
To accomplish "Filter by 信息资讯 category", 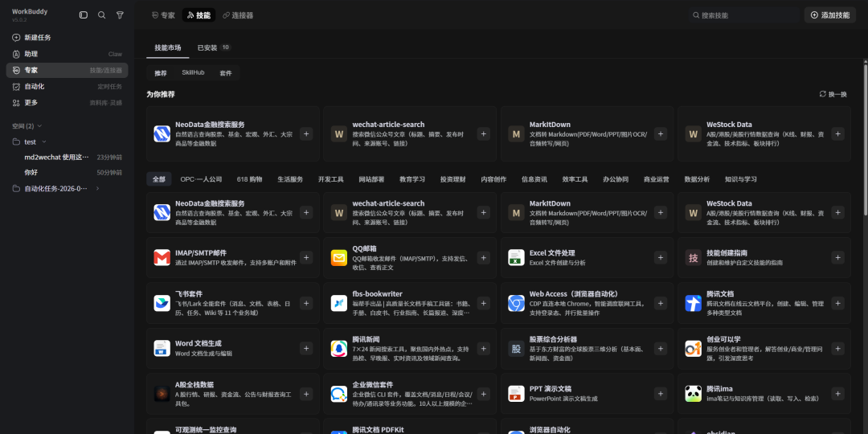I will tap(534, 179).
